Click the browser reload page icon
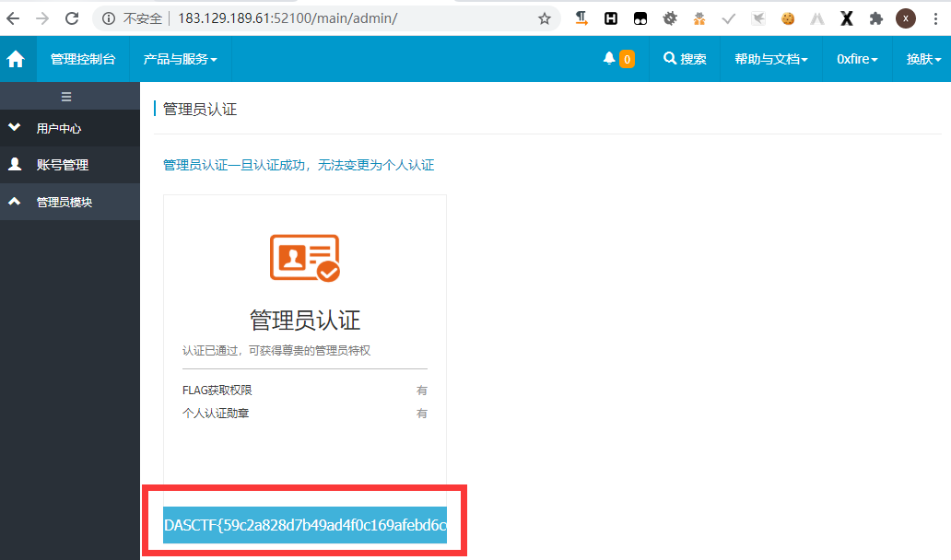951x560 pixels. pyautogui.click(x=72, y=18)
